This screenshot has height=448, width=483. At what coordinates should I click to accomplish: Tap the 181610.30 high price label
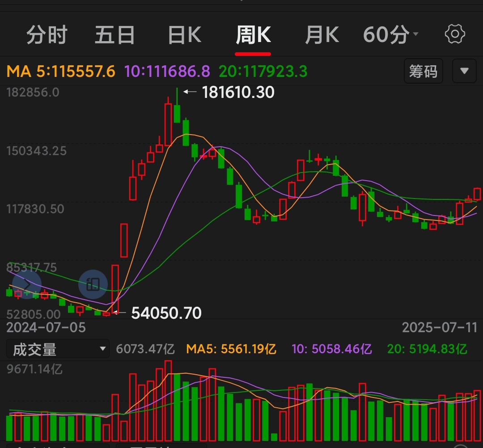click(238, 92)
